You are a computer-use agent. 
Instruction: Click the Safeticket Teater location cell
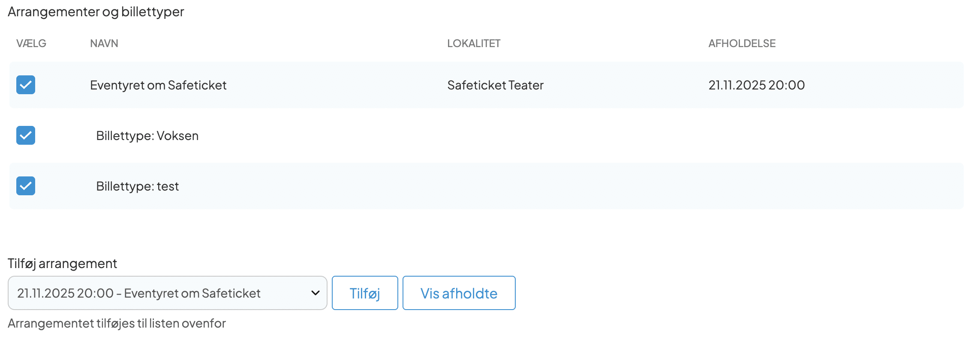495,85
